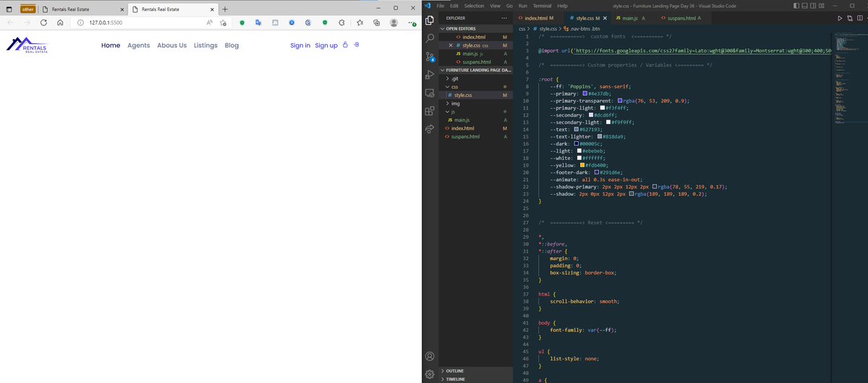Open the Selection menu in VS Code
Image resolution: width=868 pixels, height=383 pixels.
(x=474, y=6)
